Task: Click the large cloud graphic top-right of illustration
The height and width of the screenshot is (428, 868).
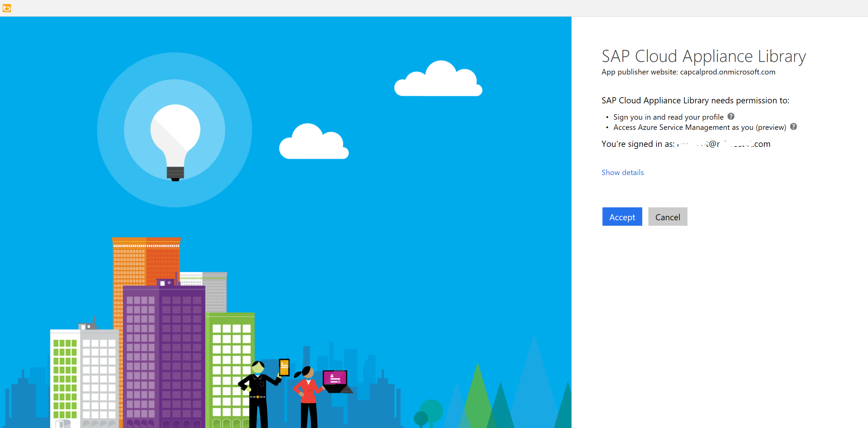Action: 438,80
